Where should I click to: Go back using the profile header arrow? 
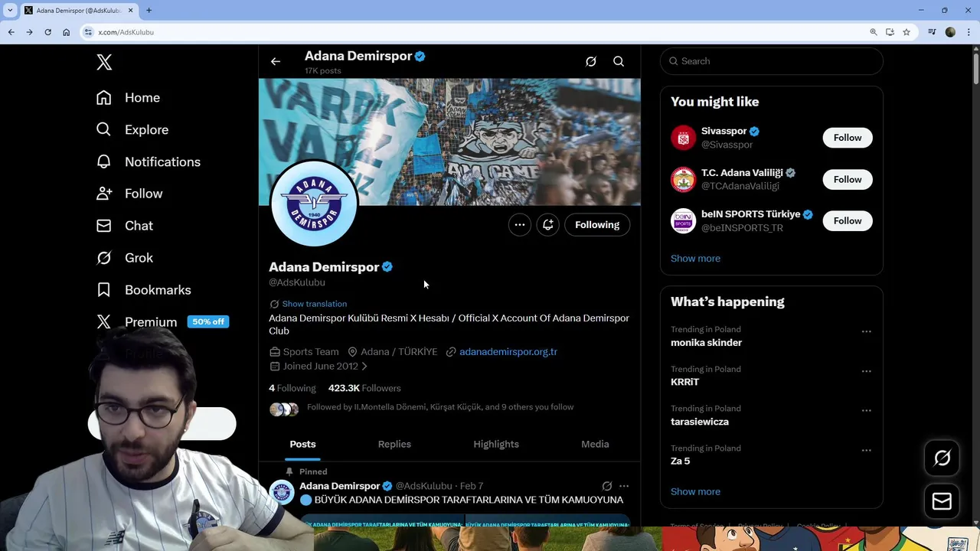(x=276, y=61)
